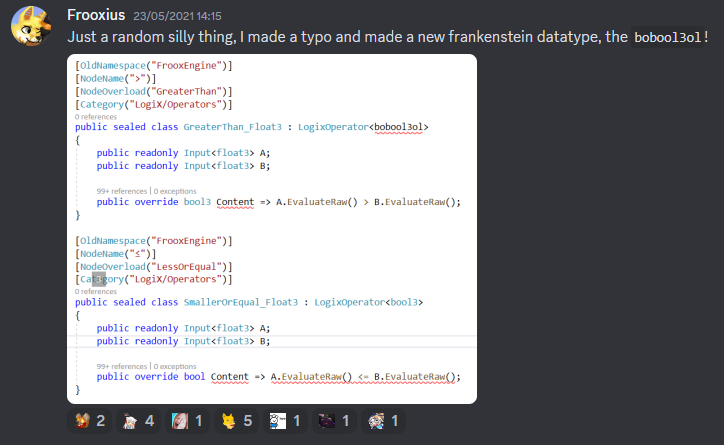Click the upper '99+ references' code lens
The image size is (724, 445).
coord(120,190)
